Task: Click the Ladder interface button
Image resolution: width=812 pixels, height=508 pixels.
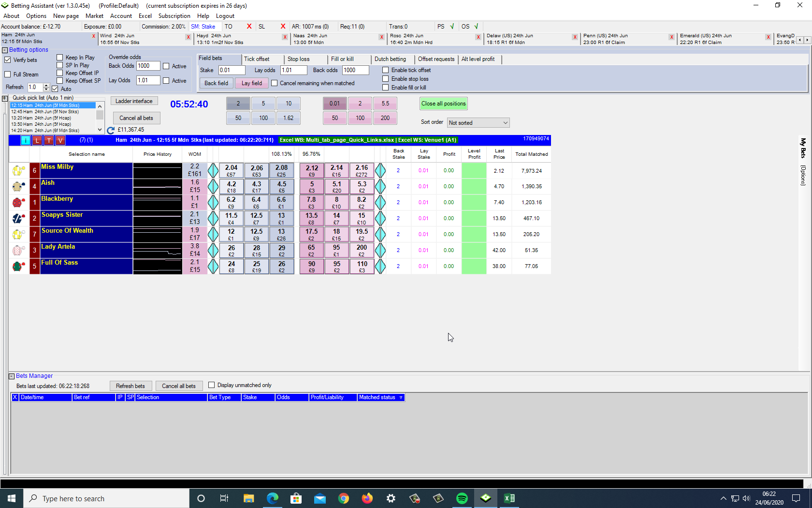Action: pos(134,101)
